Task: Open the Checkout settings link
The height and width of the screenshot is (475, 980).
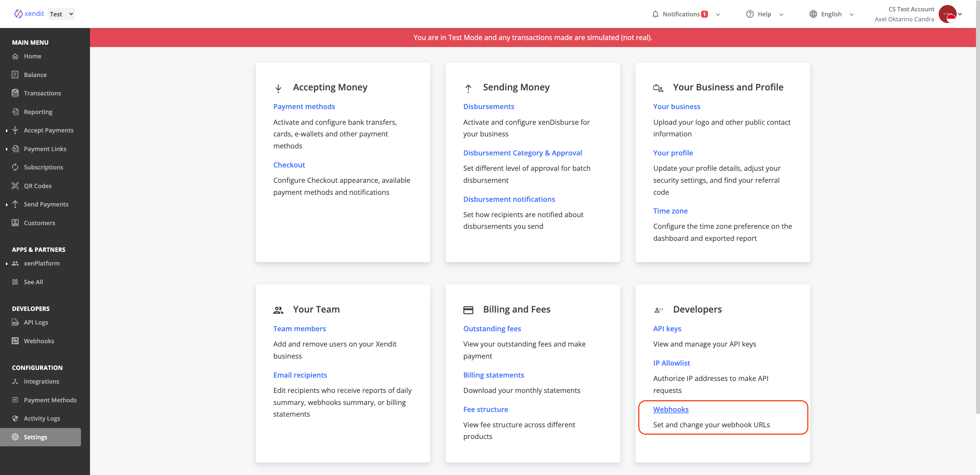Action: (289, 165)
